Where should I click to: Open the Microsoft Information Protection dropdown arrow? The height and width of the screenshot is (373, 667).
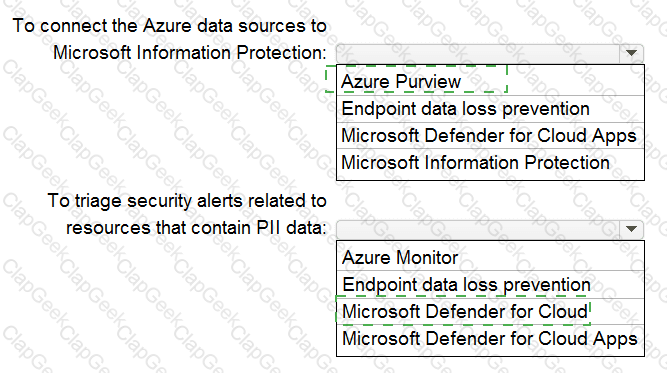click(x=631, y=53)
